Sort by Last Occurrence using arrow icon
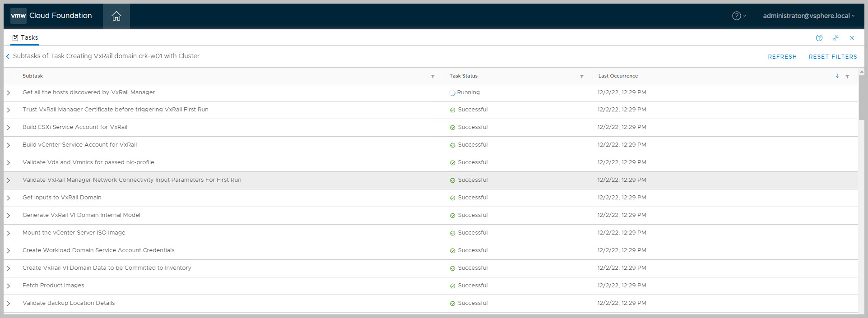The width and height of the screenshot is (868, 318). point(837,76)
